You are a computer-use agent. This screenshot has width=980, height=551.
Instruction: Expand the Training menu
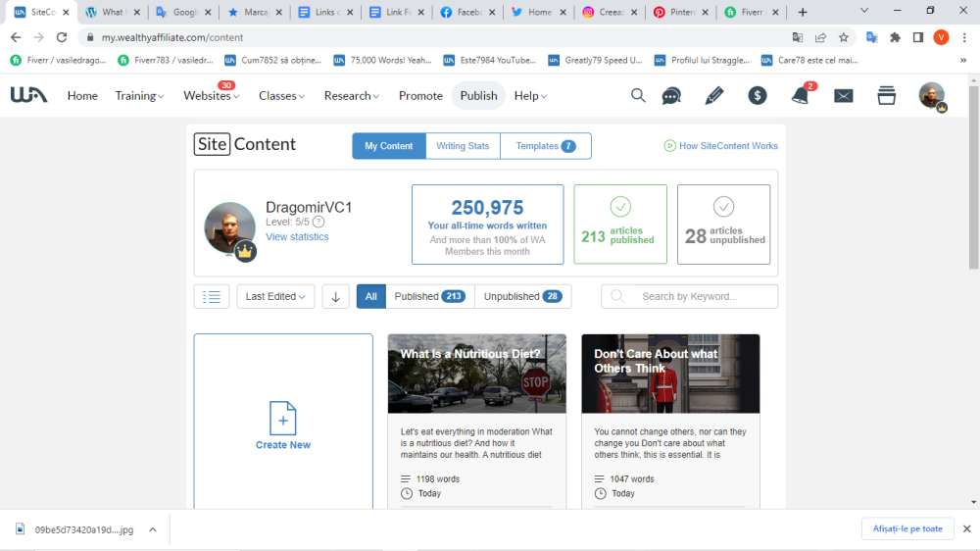click(x=139, y=96)
